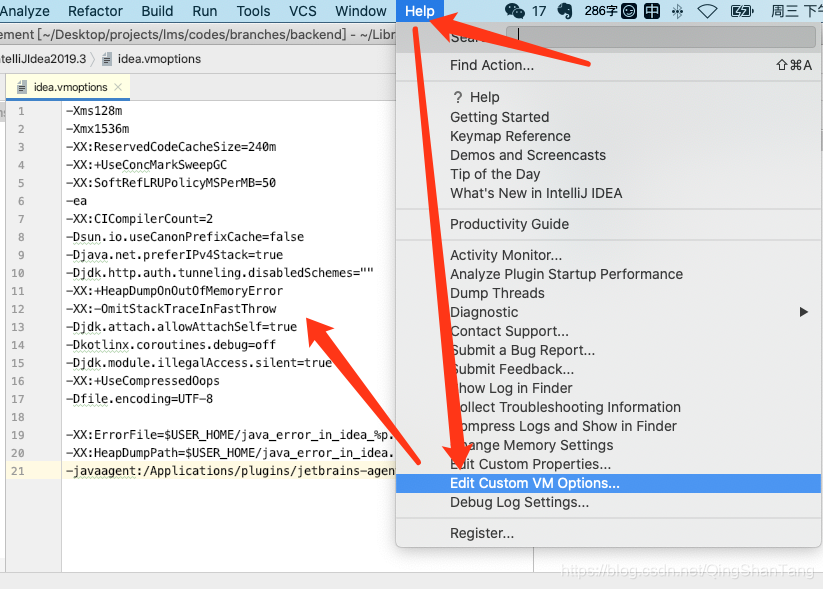Viewport: 823px width, 589px height.
Task: Open the battery status icon
Action: (x=742, y=11)
